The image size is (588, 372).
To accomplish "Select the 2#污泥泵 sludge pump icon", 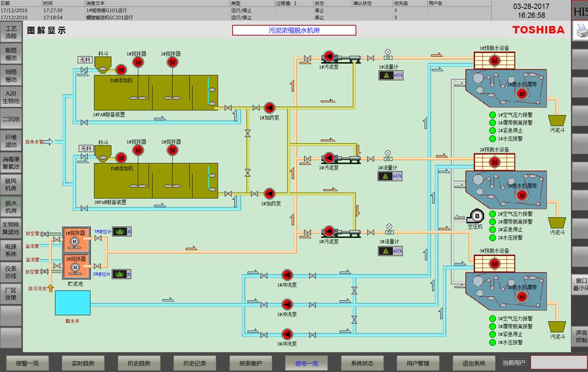I will (x=329, y=158).
